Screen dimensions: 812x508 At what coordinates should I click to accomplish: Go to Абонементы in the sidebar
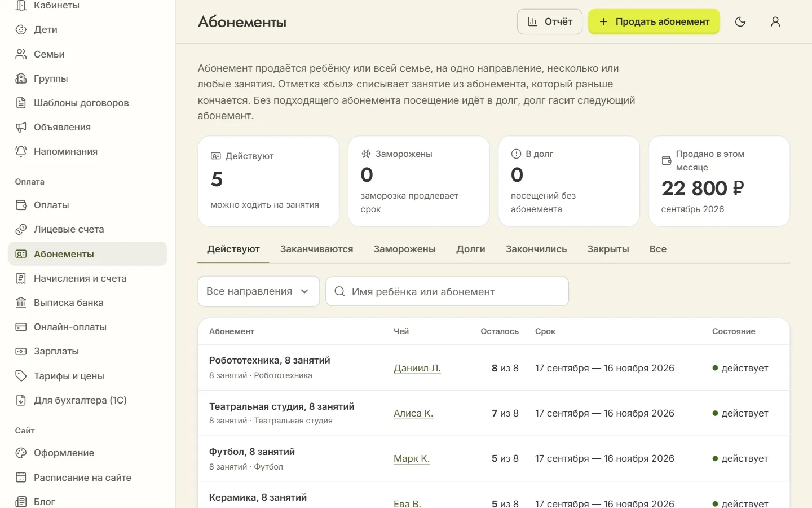pyautogui.click(x=87, y=254)
